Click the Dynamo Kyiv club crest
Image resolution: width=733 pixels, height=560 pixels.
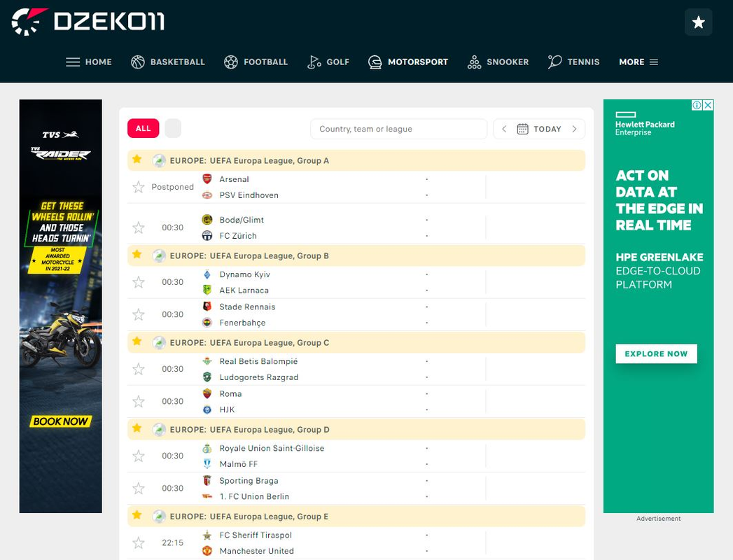(x=207, y=274)
